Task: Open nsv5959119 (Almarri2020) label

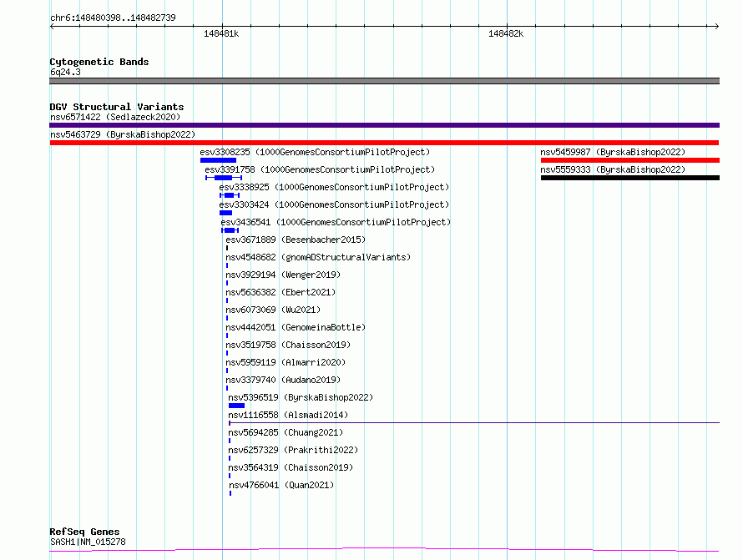Action: (286, 362)
